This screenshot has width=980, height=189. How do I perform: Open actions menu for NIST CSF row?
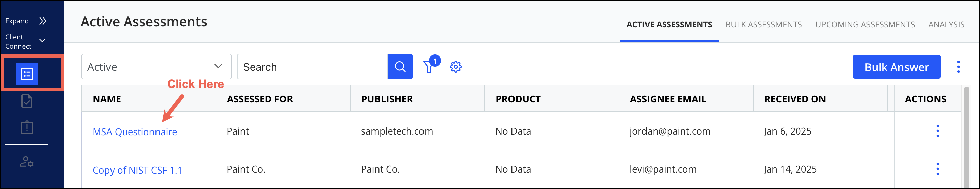coord(937,169)
